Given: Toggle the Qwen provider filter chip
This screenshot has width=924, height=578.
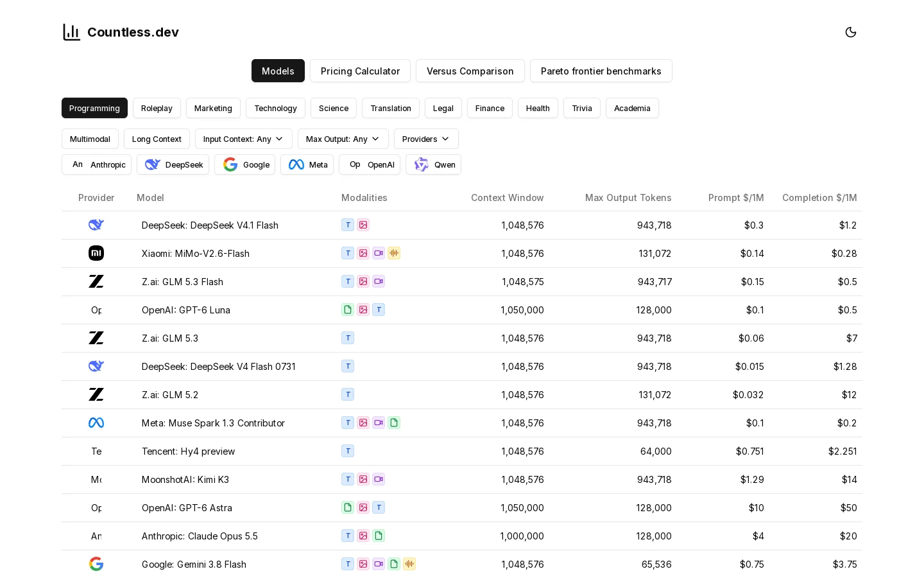Looking at the screenshot, I should [x=433, y=164].
